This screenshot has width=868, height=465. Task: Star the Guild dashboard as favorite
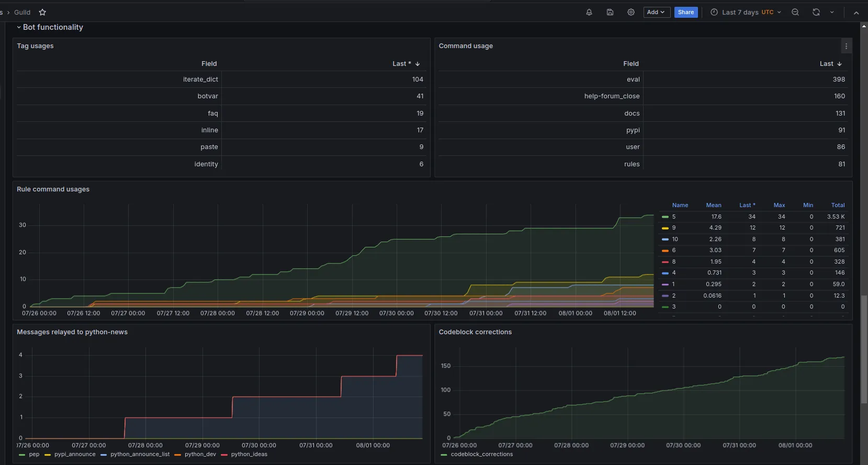point(42,12)
